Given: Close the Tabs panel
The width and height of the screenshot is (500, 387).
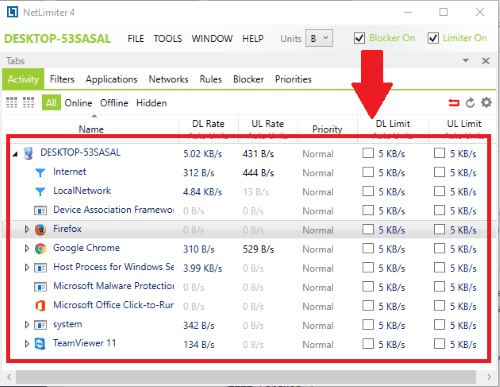Looking at the screenshot, I should coord(486,61).
